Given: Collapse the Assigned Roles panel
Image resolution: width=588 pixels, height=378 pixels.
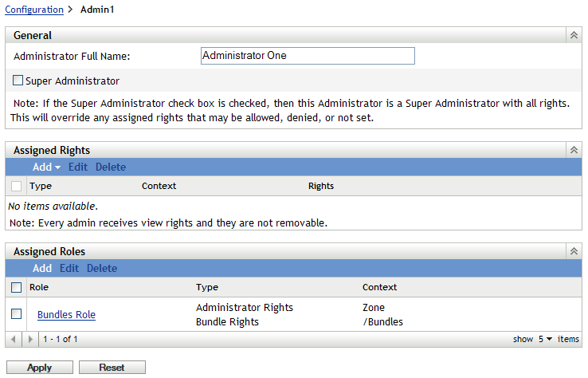Looking at the screenshot, I should point(573,251).
